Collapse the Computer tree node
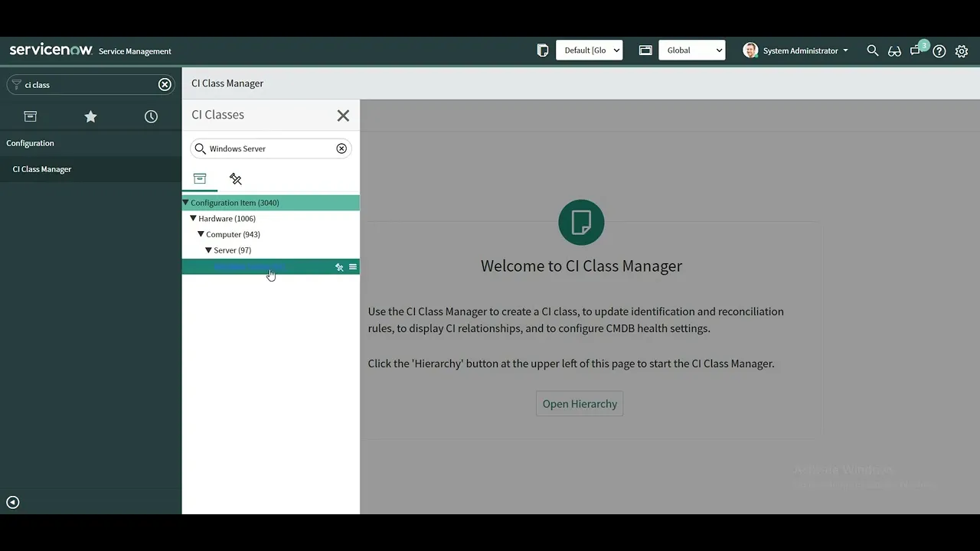Screen dimensions: 980x551 pos(201,234)
